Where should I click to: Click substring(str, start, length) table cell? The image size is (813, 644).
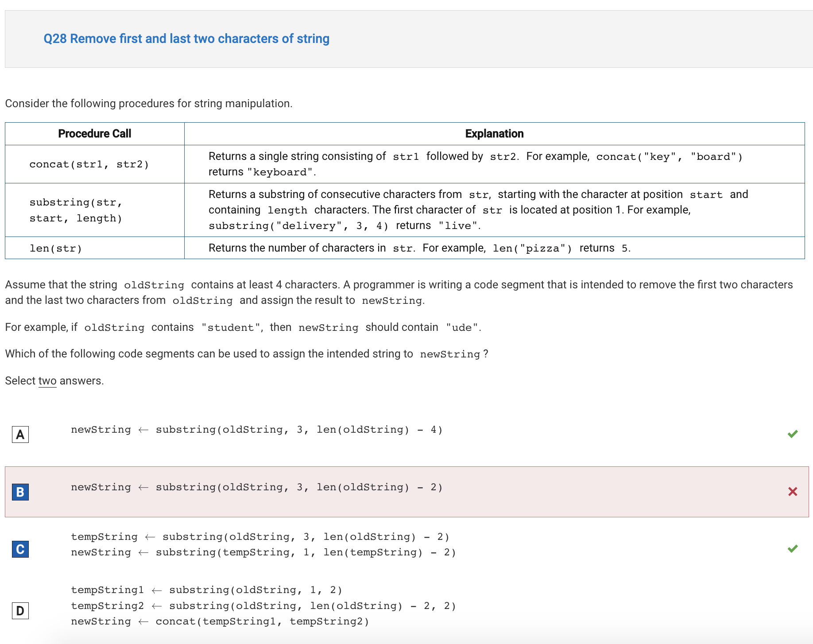coord(95,210)
